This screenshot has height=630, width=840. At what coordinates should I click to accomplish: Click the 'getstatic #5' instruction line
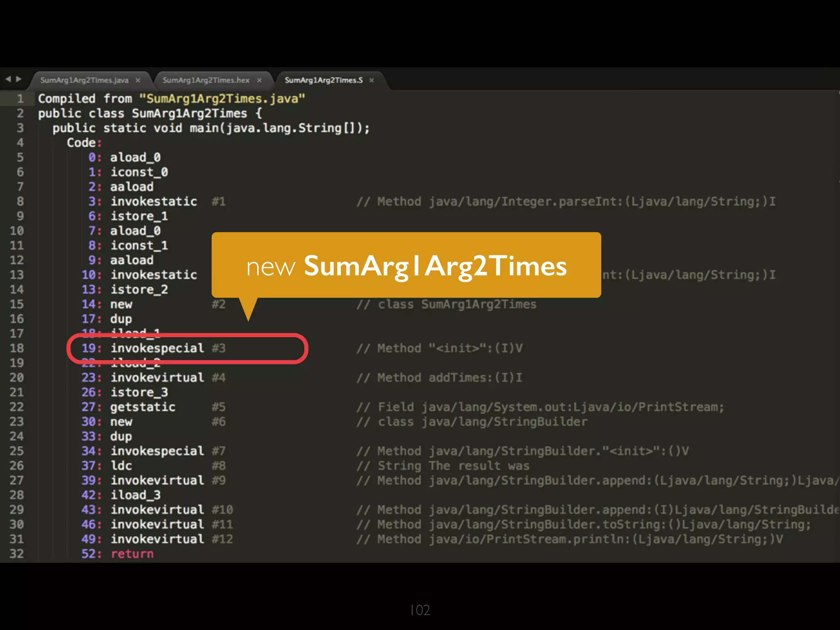point(143,407)
